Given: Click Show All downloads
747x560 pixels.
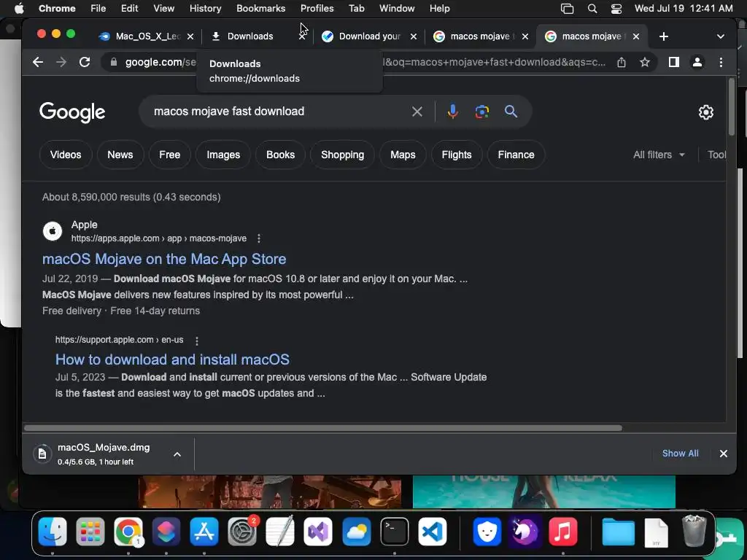Looking at the screenshot, I should tap(681, 454).
